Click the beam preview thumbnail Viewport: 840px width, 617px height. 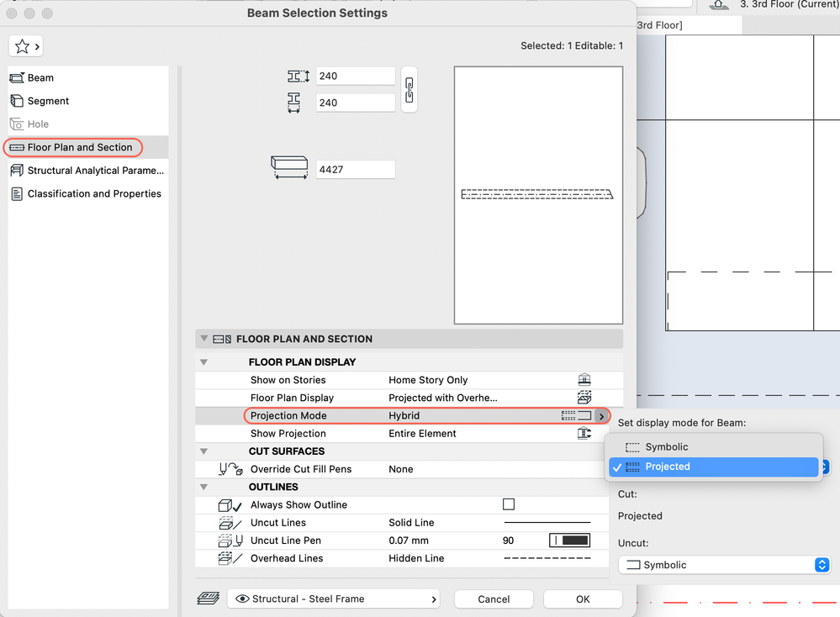click(x=538, y=195)
